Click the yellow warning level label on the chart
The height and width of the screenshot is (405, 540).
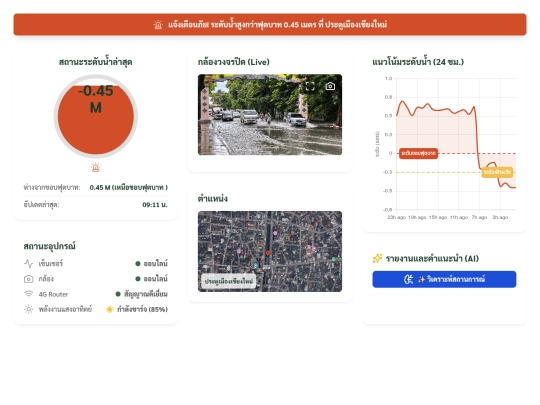(497, 172)
